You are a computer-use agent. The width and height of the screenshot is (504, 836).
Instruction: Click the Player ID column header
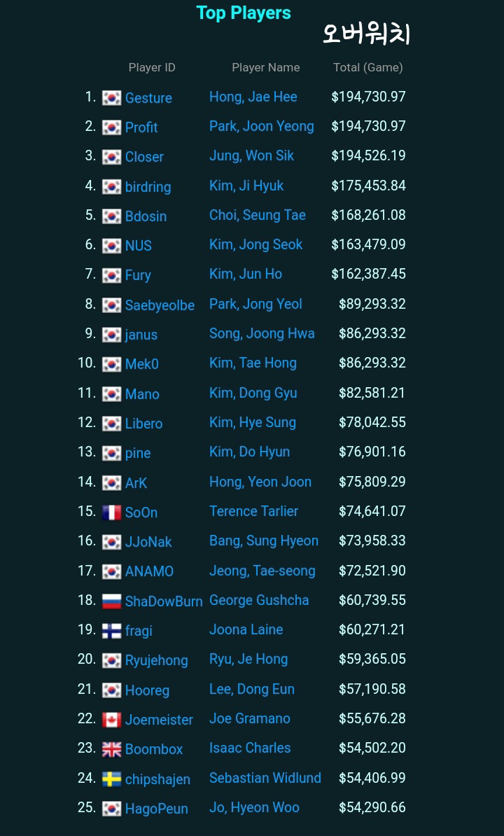point(152,68)
